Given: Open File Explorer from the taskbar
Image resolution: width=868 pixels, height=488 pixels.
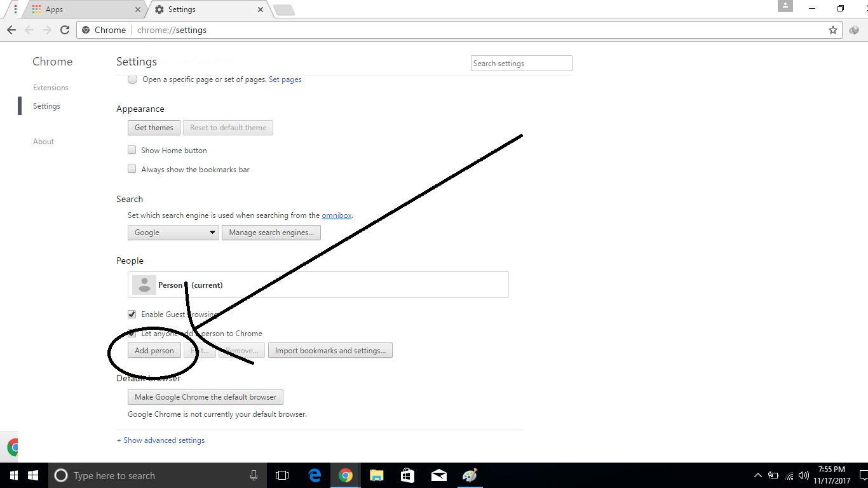Looking at the screenshot, I should coord(377,475).
